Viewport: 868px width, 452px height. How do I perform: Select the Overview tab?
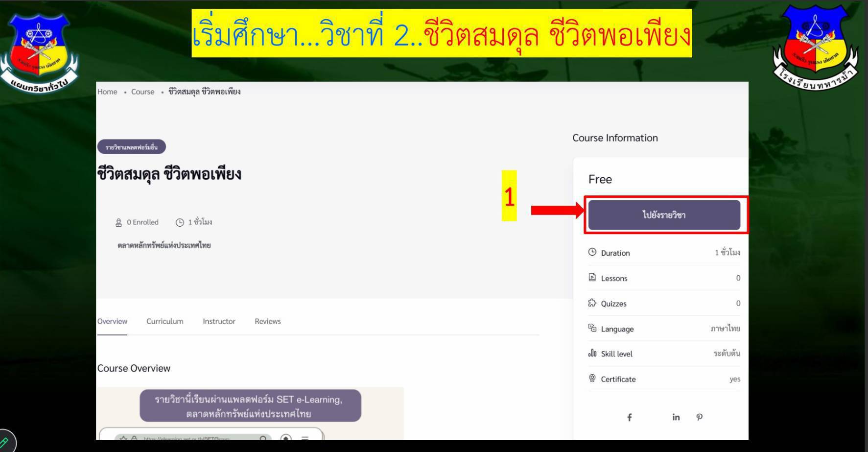click(112, 321)
